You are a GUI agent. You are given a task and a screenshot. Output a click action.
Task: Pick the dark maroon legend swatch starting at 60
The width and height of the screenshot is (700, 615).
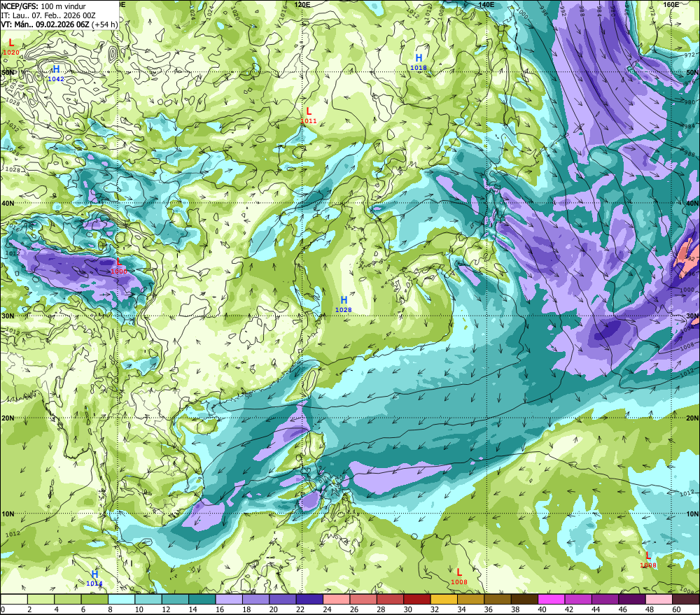pyautogui.click(x=686, y=599)
